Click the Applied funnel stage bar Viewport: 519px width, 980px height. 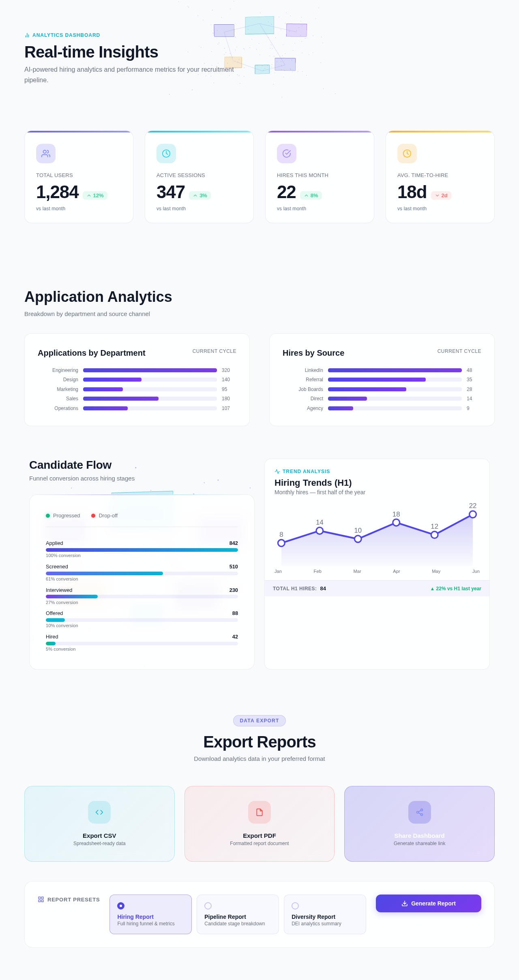(142, 550)
